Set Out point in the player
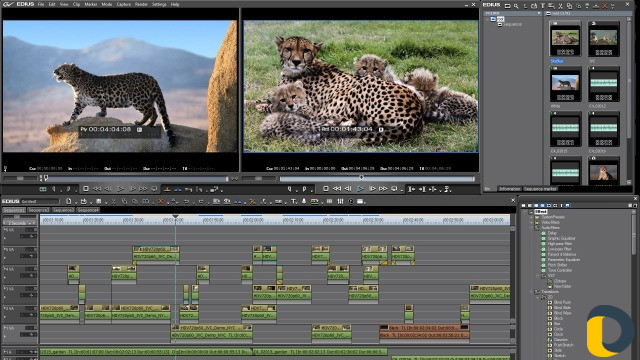Viewport: 640px width, 360px height. point(68,189)
